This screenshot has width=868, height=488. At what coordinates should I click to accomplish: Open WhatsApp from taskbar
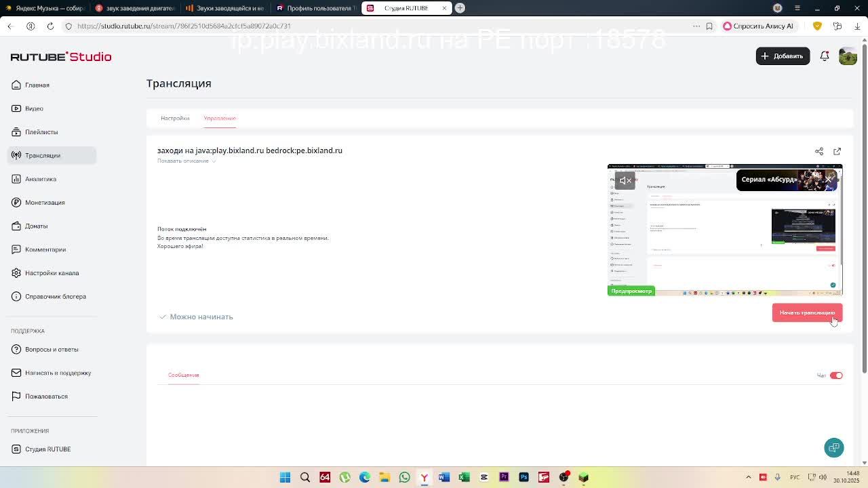coord(404,477)
